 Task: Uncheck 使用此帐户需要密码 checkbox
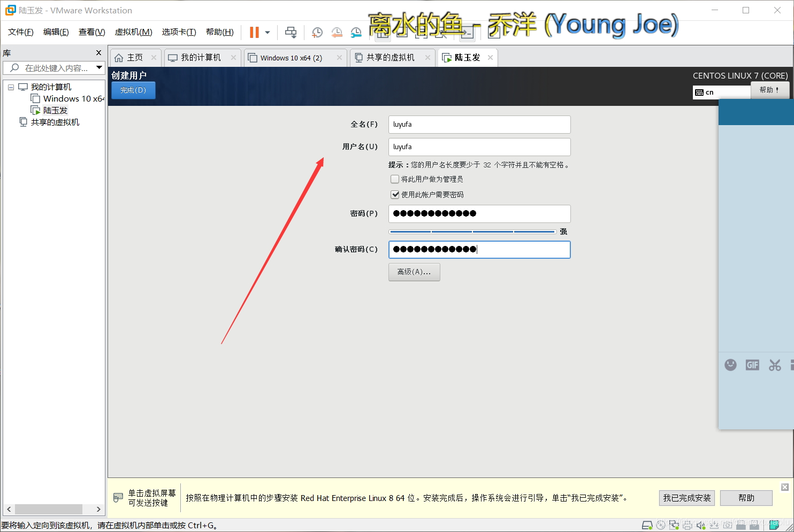(x=395, y=195)
